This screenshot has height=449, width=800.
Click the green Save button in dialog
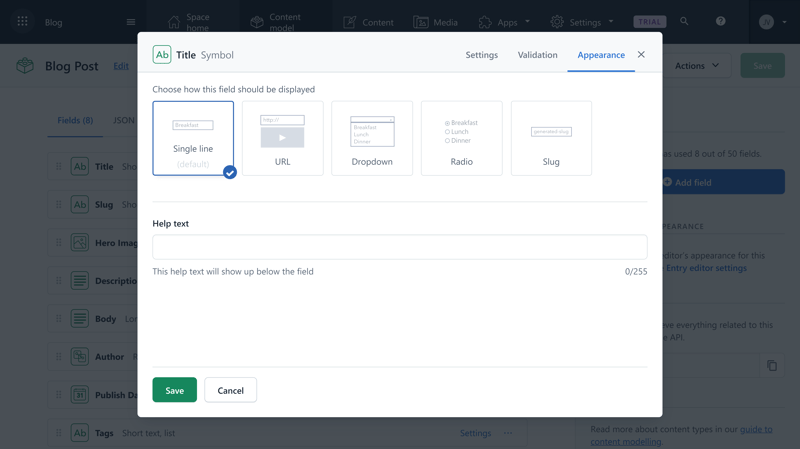(174, 390)
